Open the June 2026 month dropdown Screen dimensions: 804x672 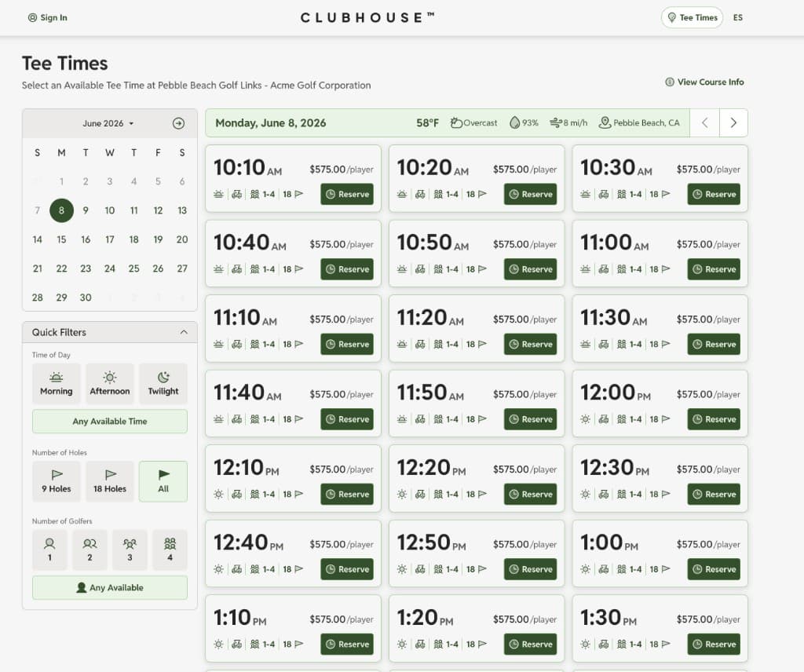(x=108, y=123)
